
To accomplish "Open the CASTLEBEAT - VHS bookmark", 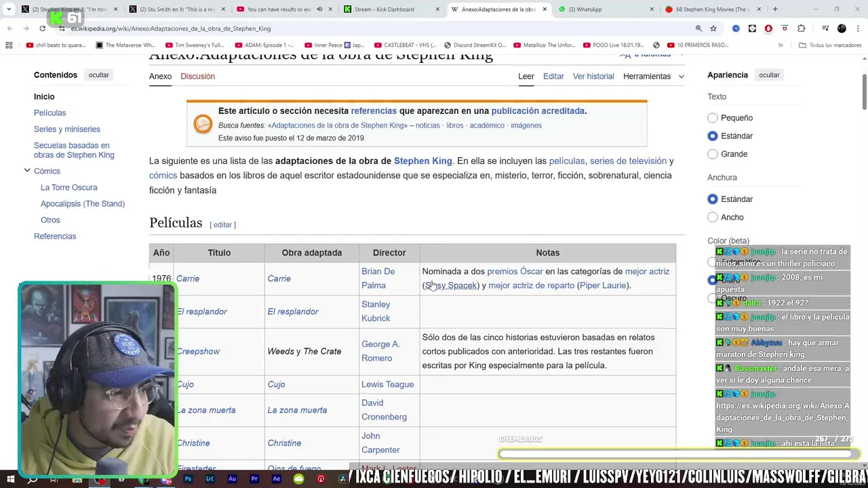I will pyautogui.click(x=405, y=45).
